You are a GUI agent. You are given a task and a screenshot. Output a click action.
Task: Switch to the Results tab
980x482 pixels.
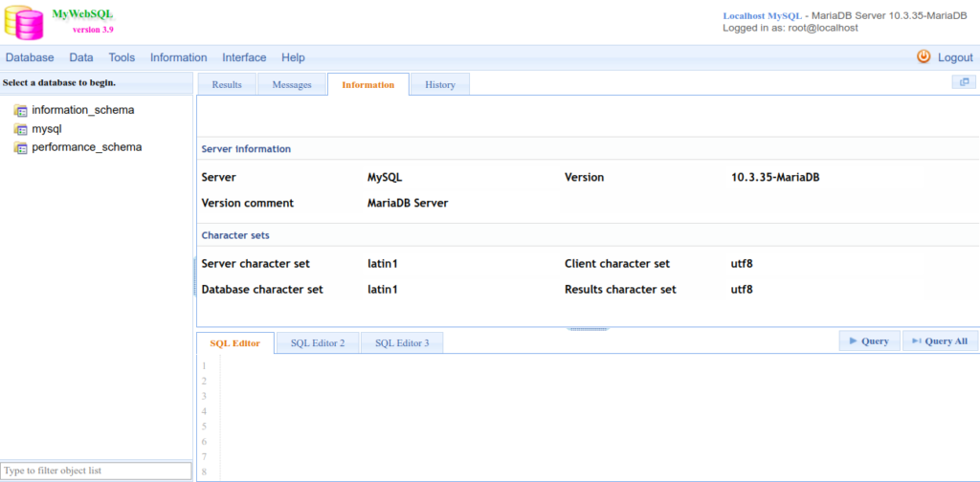click(x=227, y=85)
